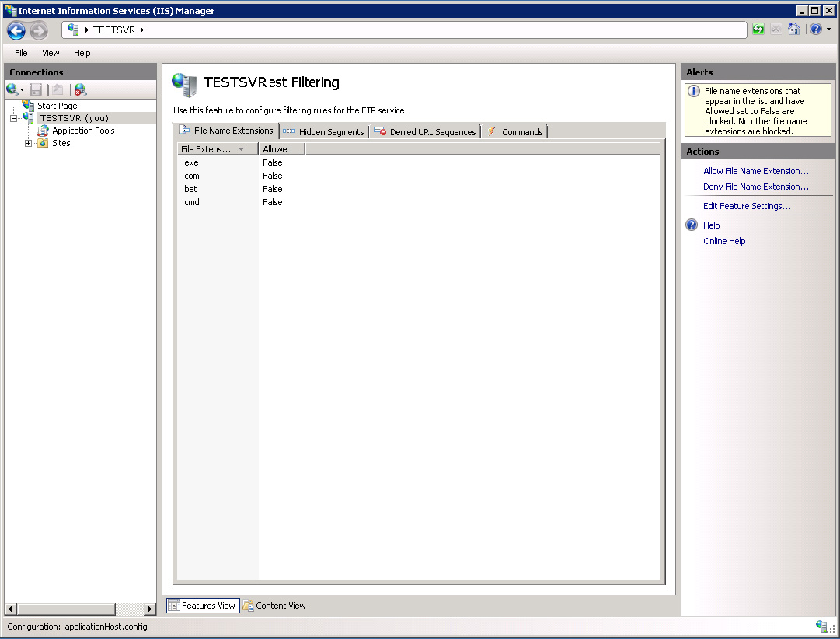Open the Online Help link
The image size is (840, 639).
[723, 241]
